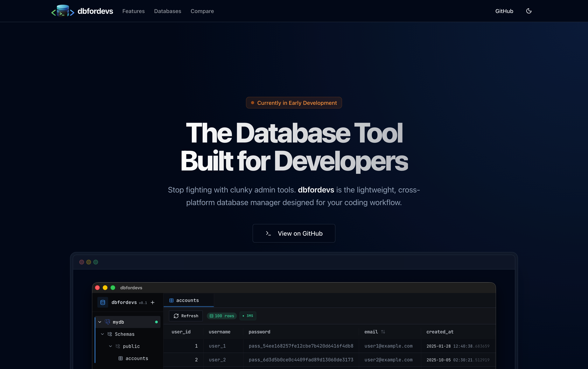Click the 3MS query time badge
Image resolution: width=588 pixels, height=369 pixels.
pyautogui.click(x=248, y=316)
